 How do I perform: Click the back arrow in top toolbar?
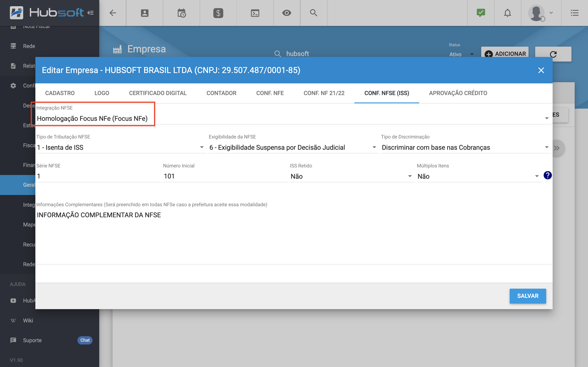[x=113, y=13]
